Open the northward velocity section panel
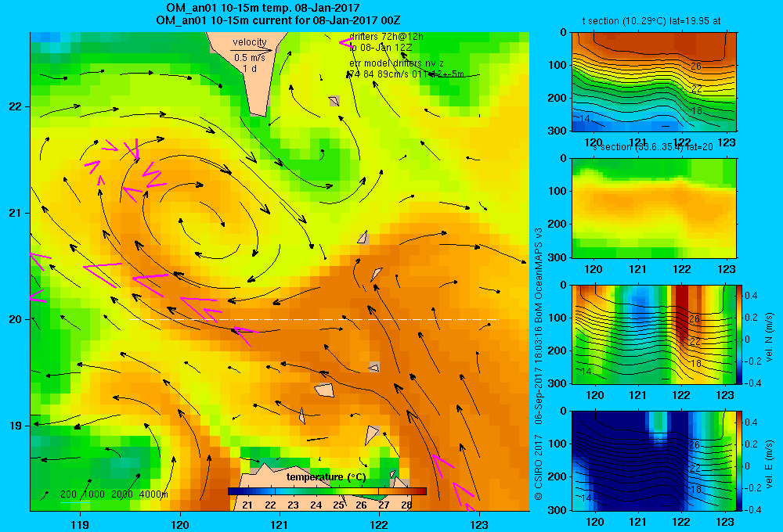This screenshot has height=532, width=783. click(654, 334)
